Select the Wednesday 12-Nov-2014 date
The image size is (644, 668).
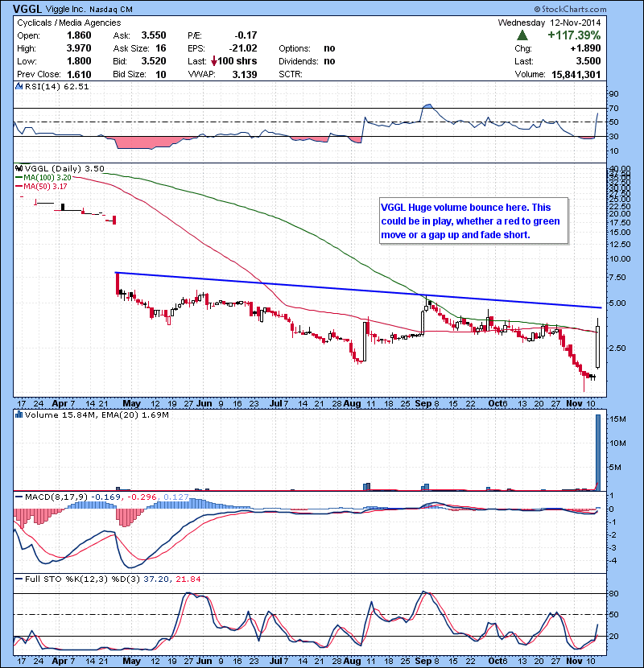(x=549, y=23)
